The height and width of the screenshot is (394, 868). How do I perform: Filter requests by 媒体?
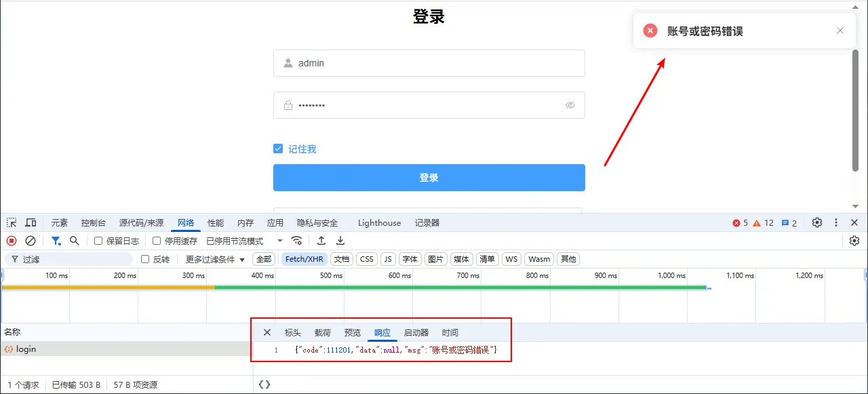(x=462, y=259)
